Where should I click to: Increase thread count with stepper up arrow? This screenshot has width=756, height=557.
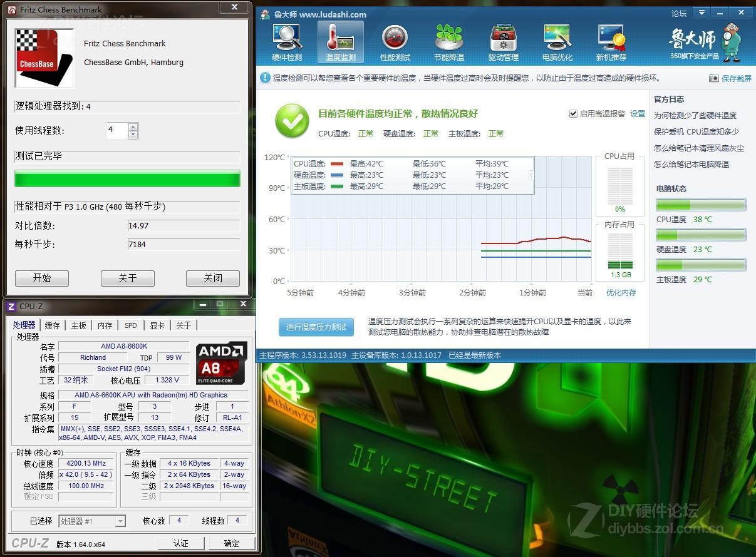[133, 127]
